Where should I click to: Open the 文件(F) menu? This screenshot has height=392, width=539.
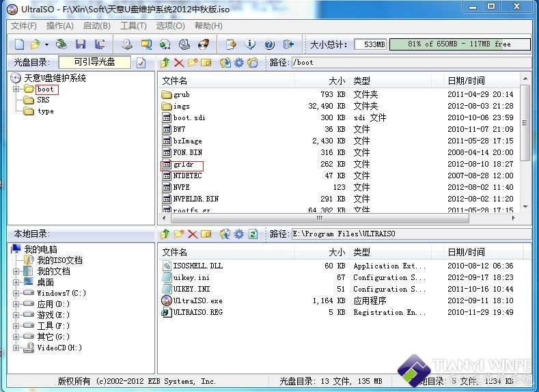pos(24,26)
